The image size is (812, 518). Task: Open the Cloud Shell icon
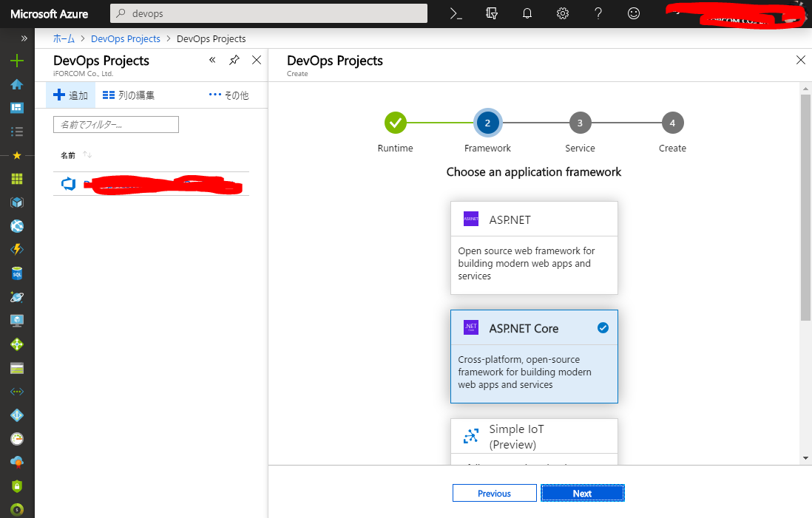coord(456,14)
